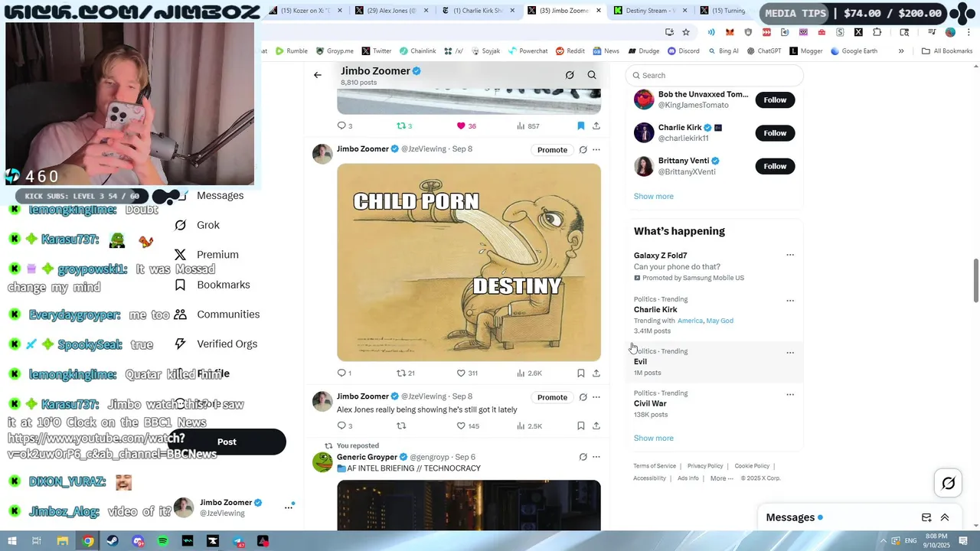This screenshot has width=980, height=551.
Task: Open the Rumble bookmark
Action: (x=291, y=51)
